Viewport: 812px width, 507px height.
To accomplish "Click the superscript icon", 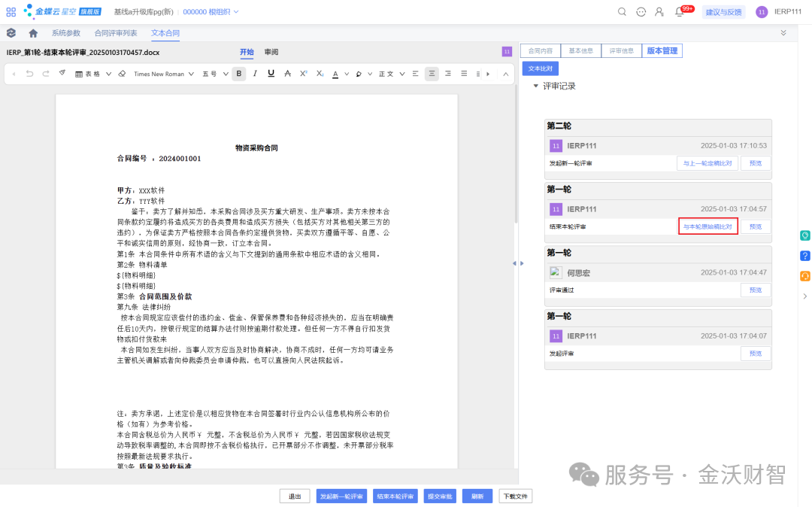I will point(304,74).
